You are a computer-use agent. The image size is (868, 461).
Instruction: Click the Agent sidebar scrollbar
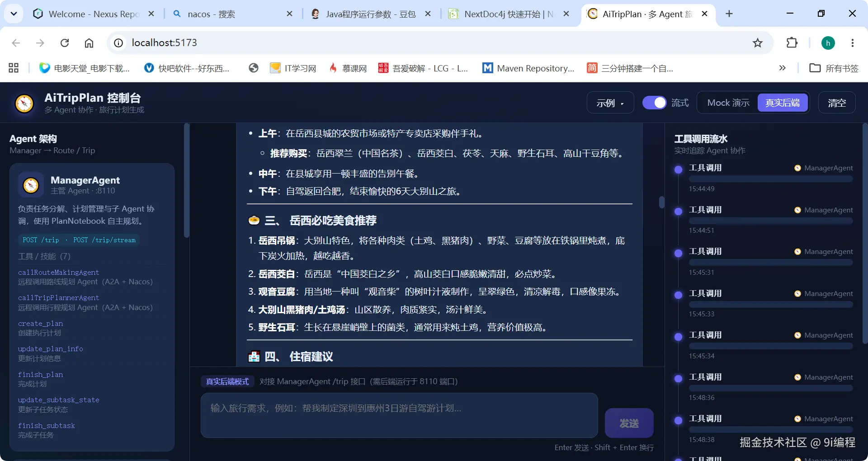(x=186, y=181)
